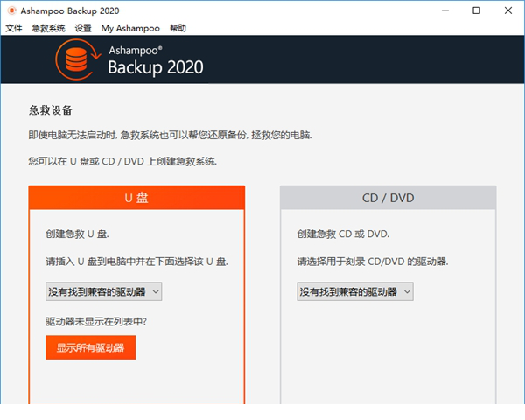Open the My Ashampoo menu
525x420 pixels.
pos(130,28)
